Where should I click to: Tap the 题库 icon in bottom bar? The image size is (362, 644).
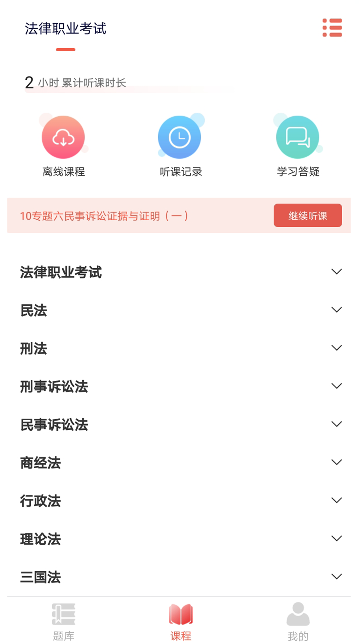pos(63,614)
